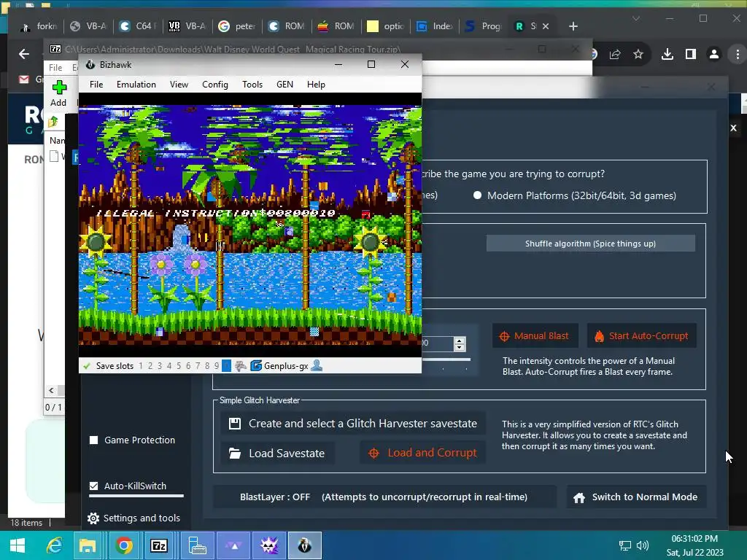This screenshot has height=560, width=747.
Task: Open Internet Explorer from taskbar
Action: click(54, 545)
